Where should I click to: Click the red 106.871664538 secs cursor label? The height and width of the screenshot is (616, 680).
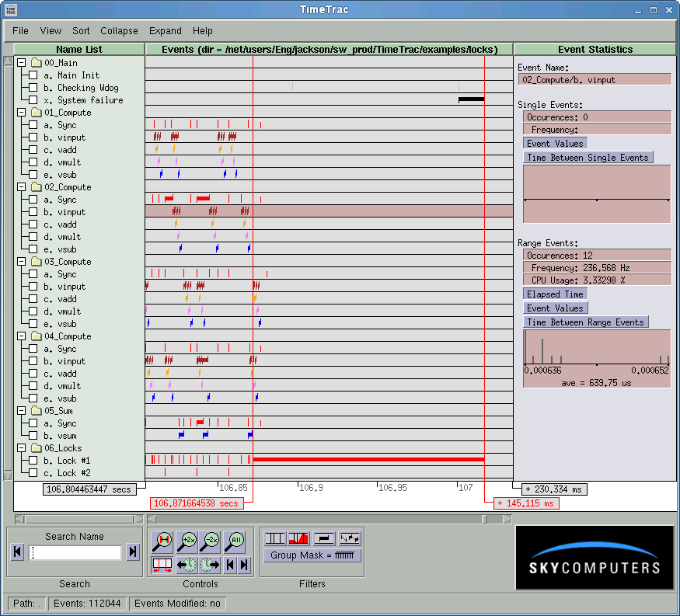click(196, 503)
